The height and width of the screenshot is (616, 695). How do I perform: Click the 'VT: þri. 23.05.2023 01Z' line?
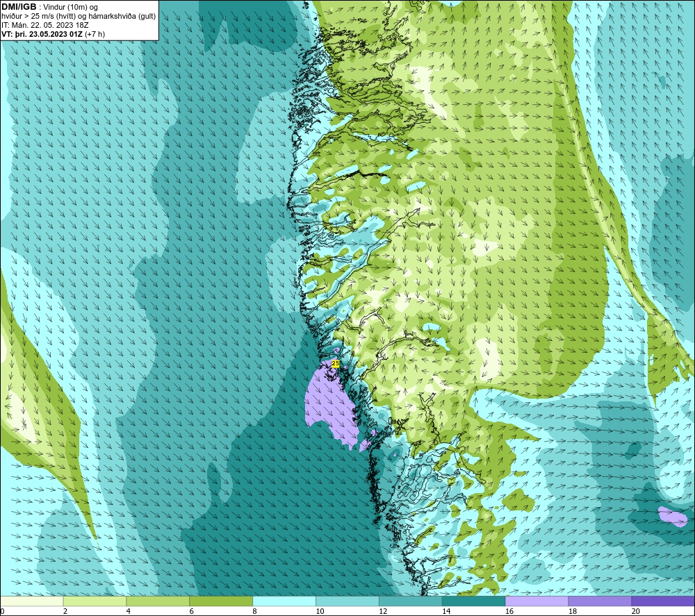[x=54, y=34]
